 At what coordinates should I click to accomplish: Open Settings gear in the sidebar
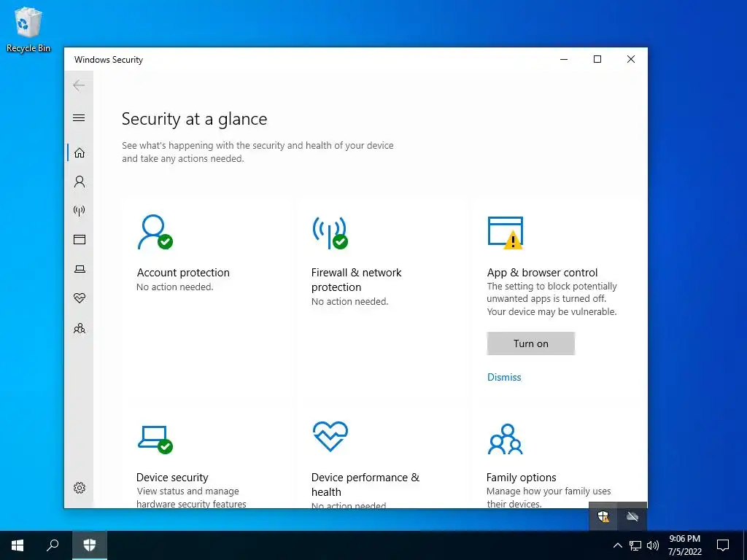click(80, 488)
